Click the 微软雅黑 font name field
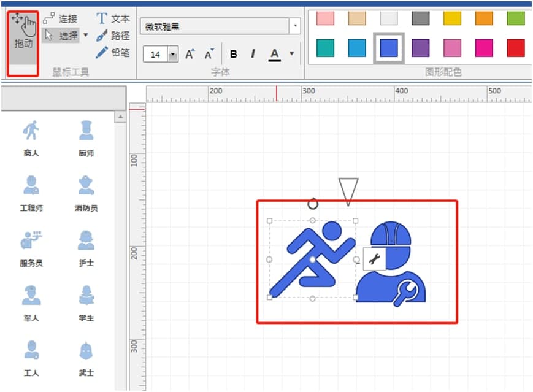Screen dimensions: 533x392 [x=215, y=26]
